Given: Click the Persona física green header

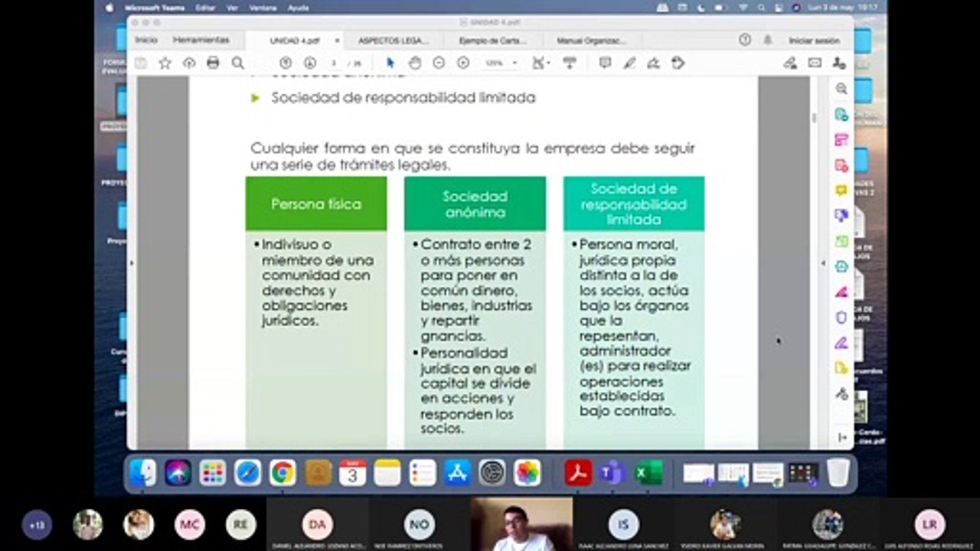Looking at the screenshot, I should click(316, 204).
